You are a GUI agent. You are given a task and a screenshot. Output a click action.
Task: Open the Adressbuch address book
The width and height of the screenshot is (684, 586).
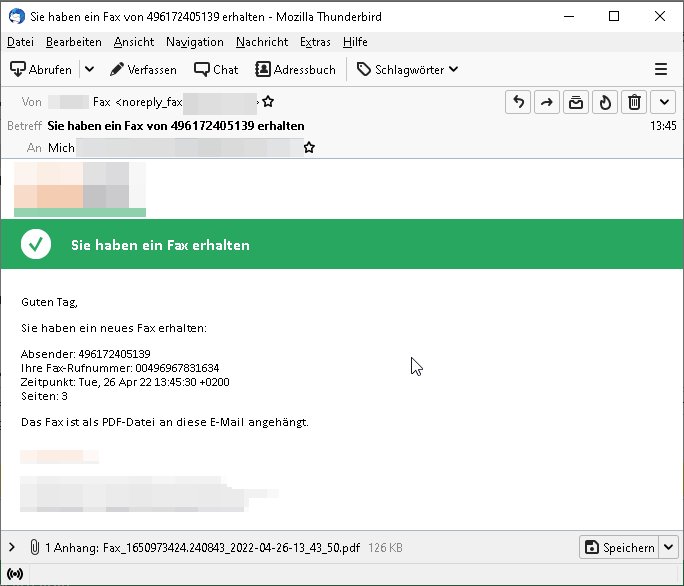click(295, 69)
